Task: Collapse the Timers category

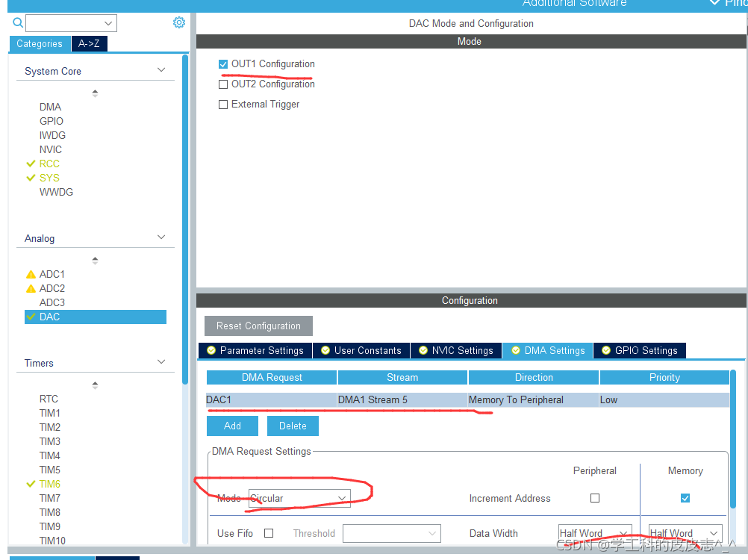Action: (161, 361)
